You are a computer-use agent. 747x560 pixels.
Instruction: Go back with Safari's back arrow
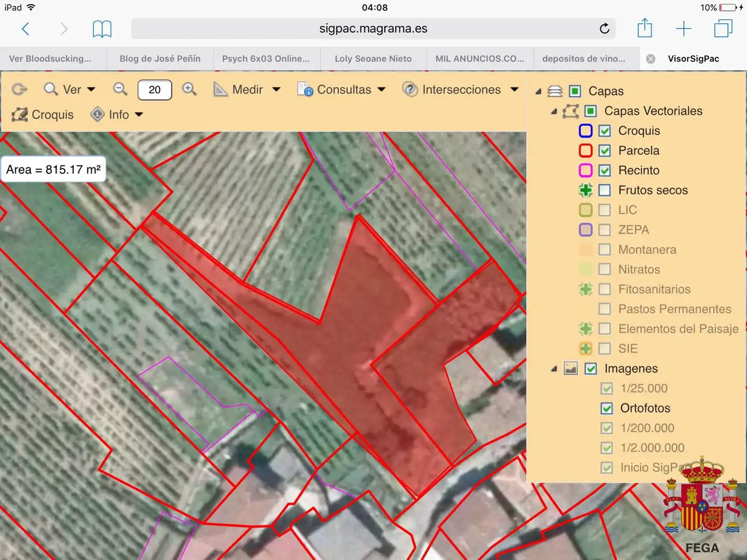click(25, 29)
